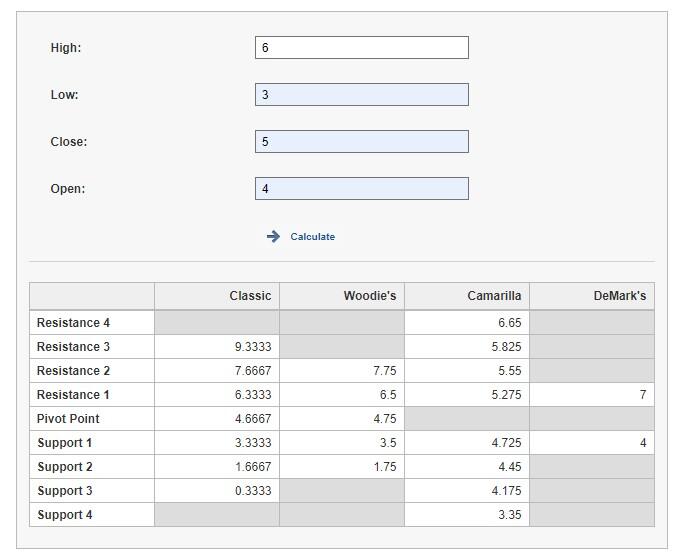Select the Pivot Point row label
The height and width of the screenshot is (552, 673).
(x=68, y=419)
